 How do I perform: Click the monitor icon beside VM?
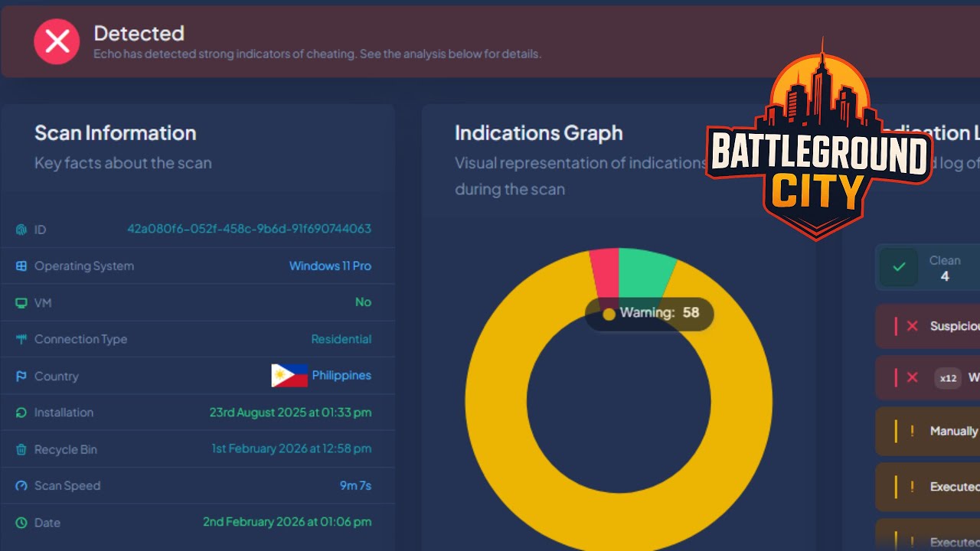(x=21, y=303)
